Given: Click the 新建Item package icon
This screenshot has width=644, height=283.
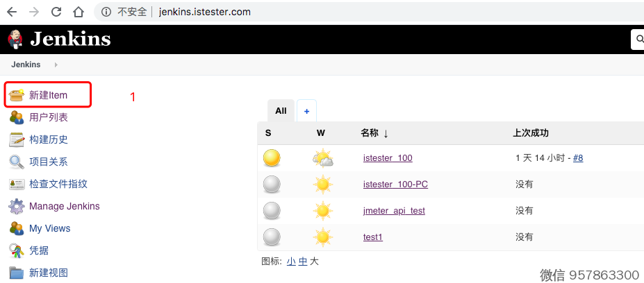Looking at the screenshot, I should tap(17, 95).
